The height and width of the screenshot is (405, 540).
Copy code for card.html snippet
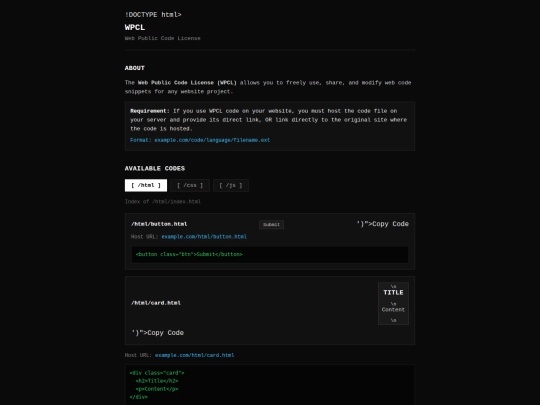click(x=158, y=333)
